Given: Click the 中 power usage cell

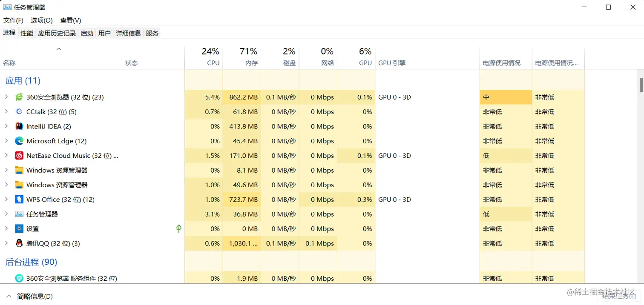Looking at the screenshot, I should pos(506,97).
